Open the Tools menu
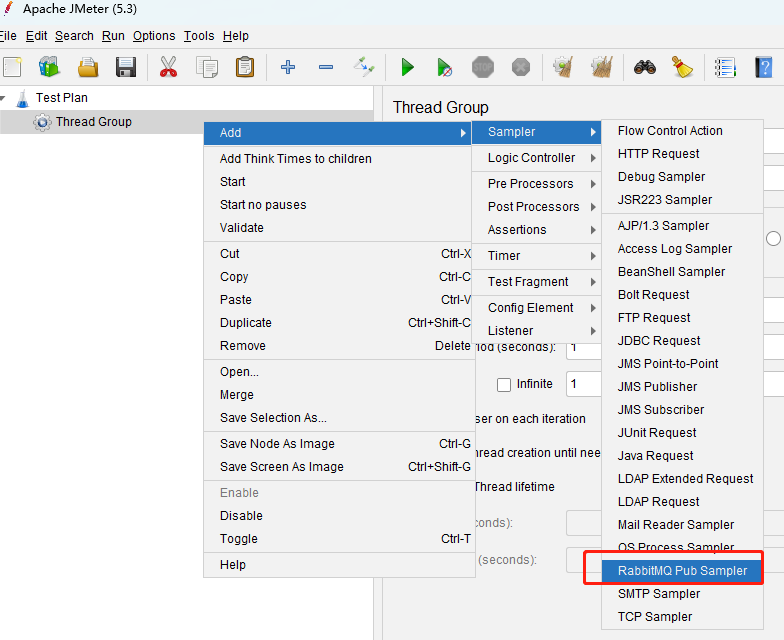The width and height of the screenshot is (784, 640). 199,36
